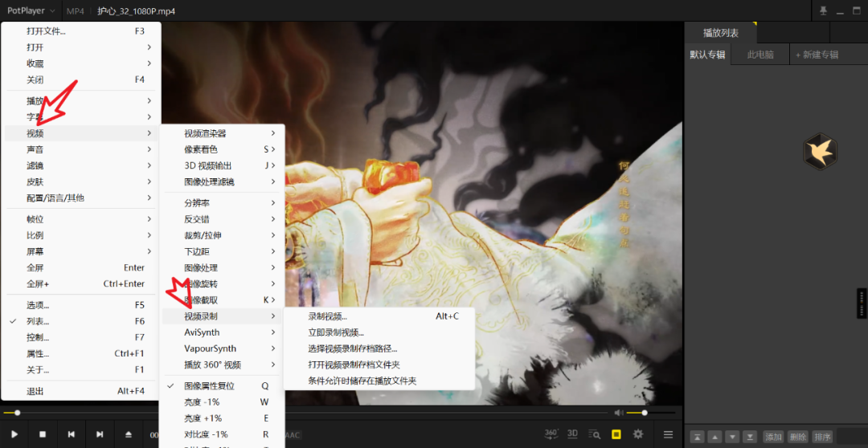Screen dimensions: 868x448
Task: Open the 声音 submenu
Action: point(81,149)
